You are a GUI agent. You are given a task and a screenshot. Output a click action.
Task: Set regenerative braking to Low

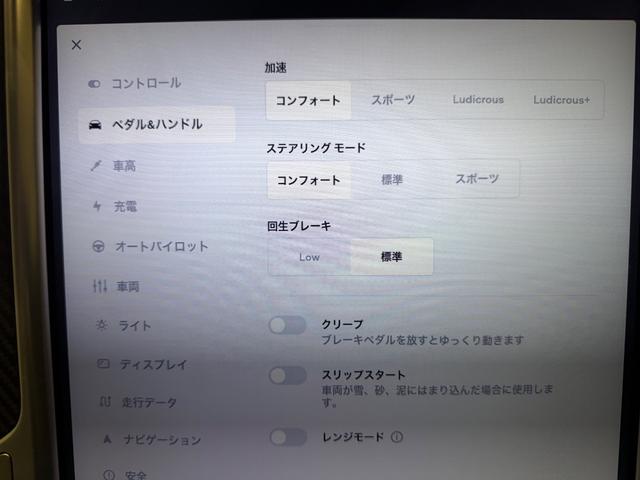coord(309,257)
